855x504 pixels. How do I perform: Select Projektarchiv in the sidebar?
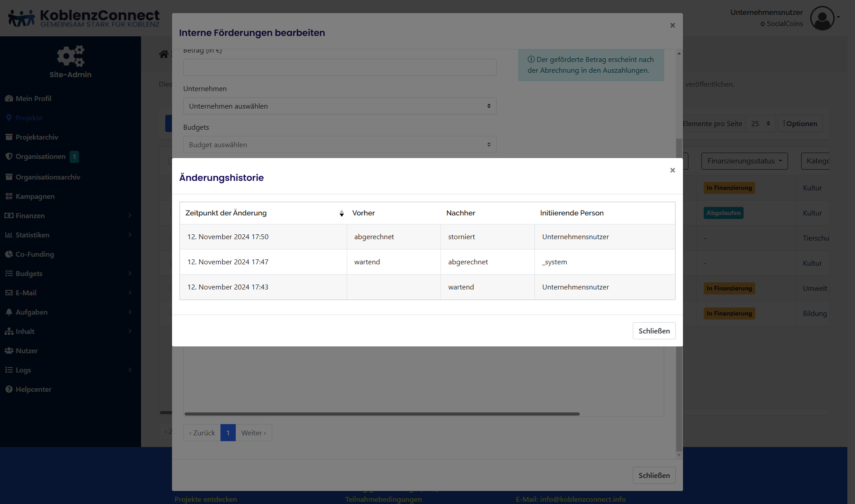[37, 137]
